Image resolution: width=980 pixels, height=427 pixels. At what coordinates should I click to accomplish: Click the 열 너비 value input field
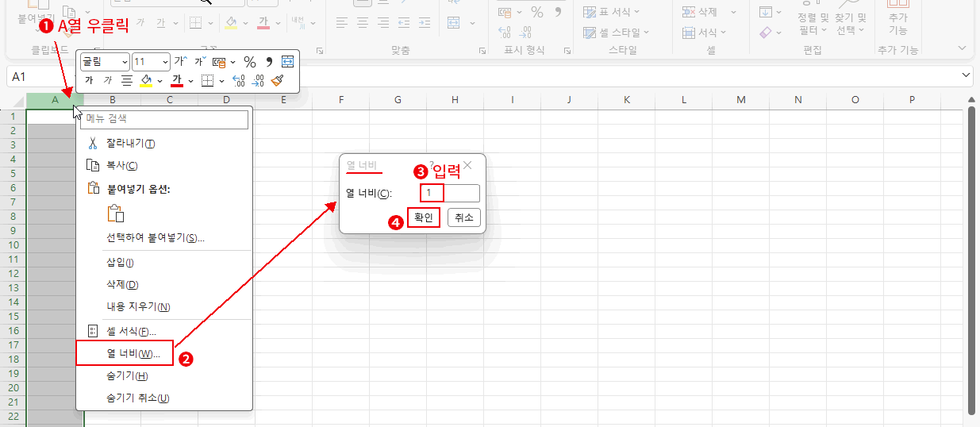450,193
